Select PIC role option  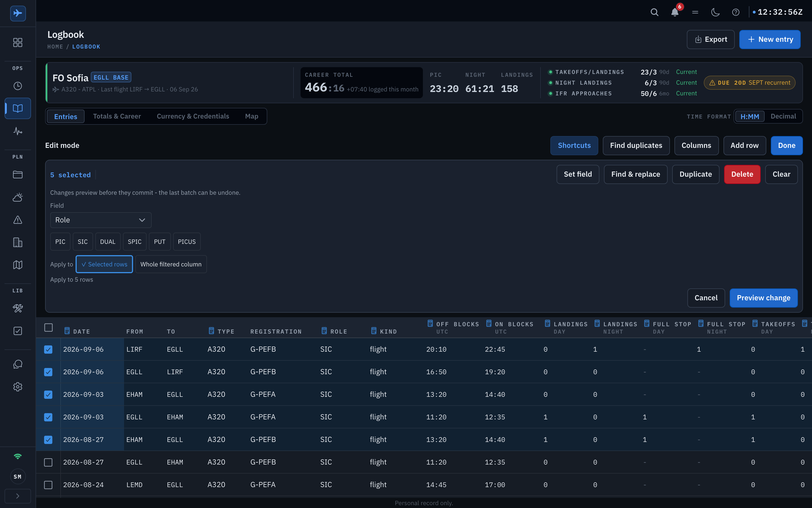pyautogui.click(x=60, y=242)
